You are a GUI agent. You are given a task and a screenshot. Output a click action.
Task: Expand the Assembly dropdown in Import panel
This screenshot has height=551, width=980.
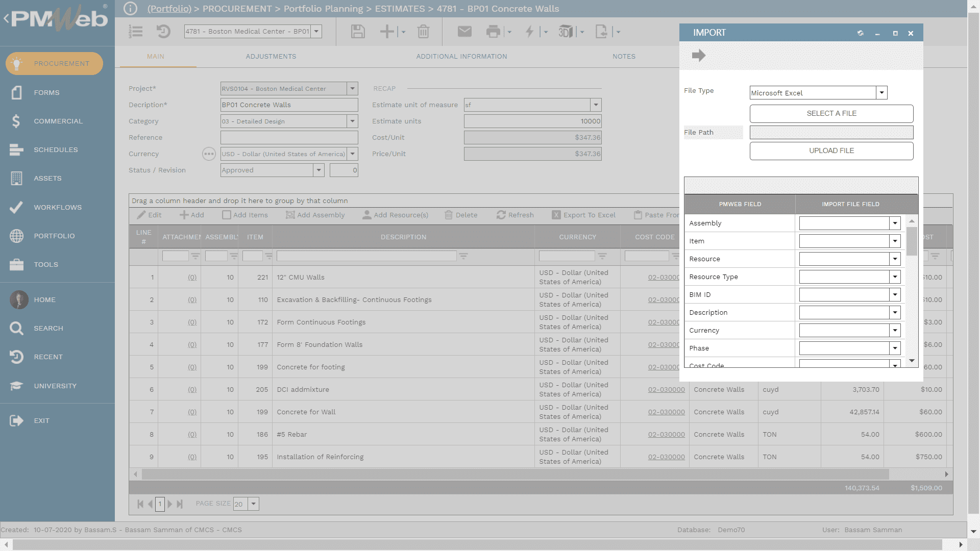pyautogui.click(x=895, y=222)
